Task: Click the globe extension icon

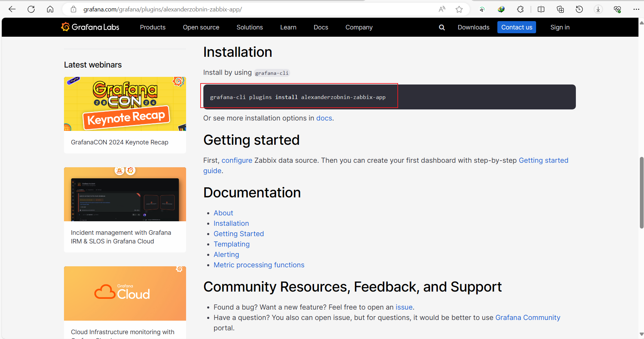Action: click(x=501, y=9)
